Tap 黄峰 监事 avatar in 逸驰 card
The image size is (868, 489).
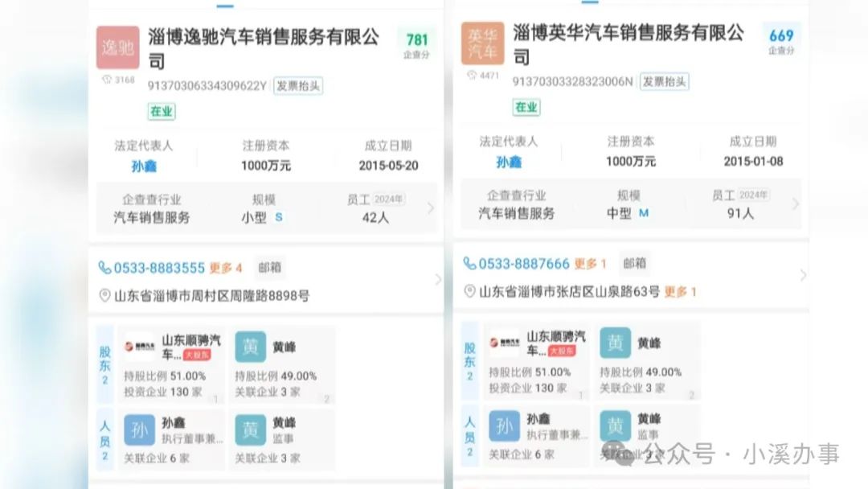tap(250, 430)
